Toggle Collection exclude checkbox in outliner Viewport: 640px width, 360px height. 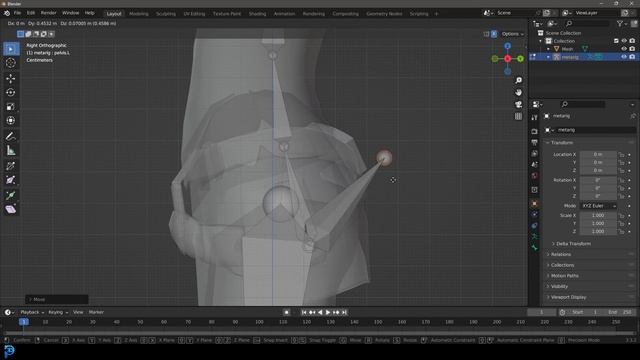616,41
